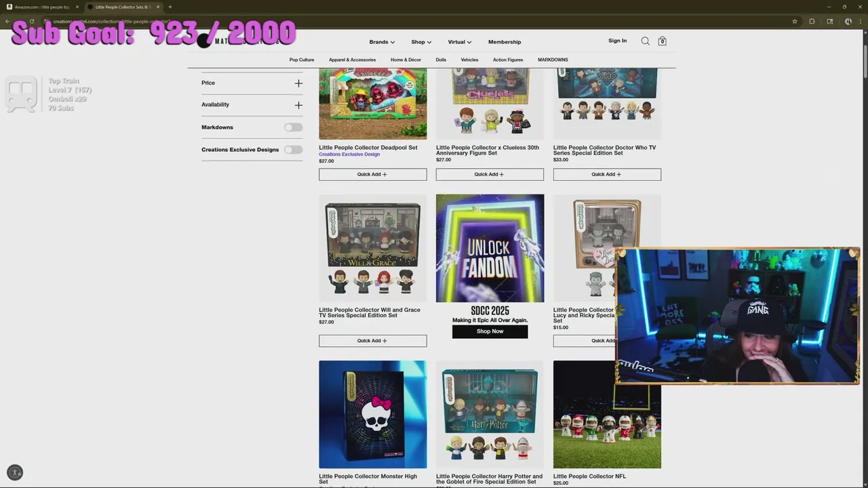Click the Clueless figure set product image
The width and height of the screenshot is (868, 488).
[490, 104]
